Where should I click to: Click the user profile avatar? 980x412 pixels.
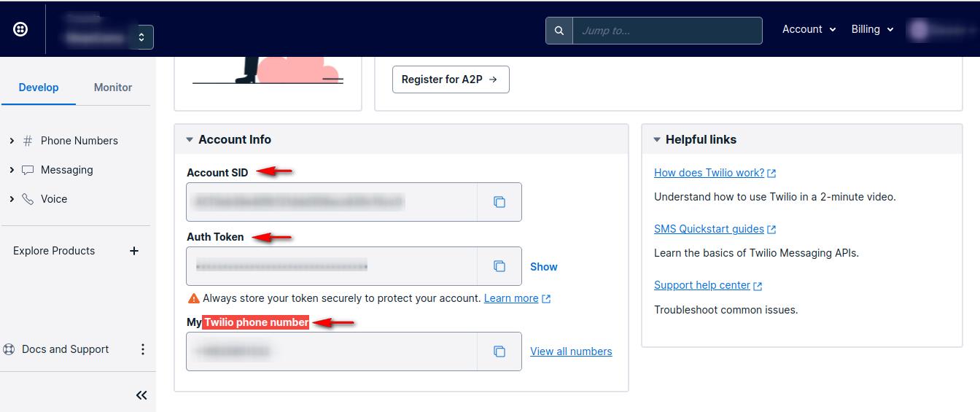919,30
